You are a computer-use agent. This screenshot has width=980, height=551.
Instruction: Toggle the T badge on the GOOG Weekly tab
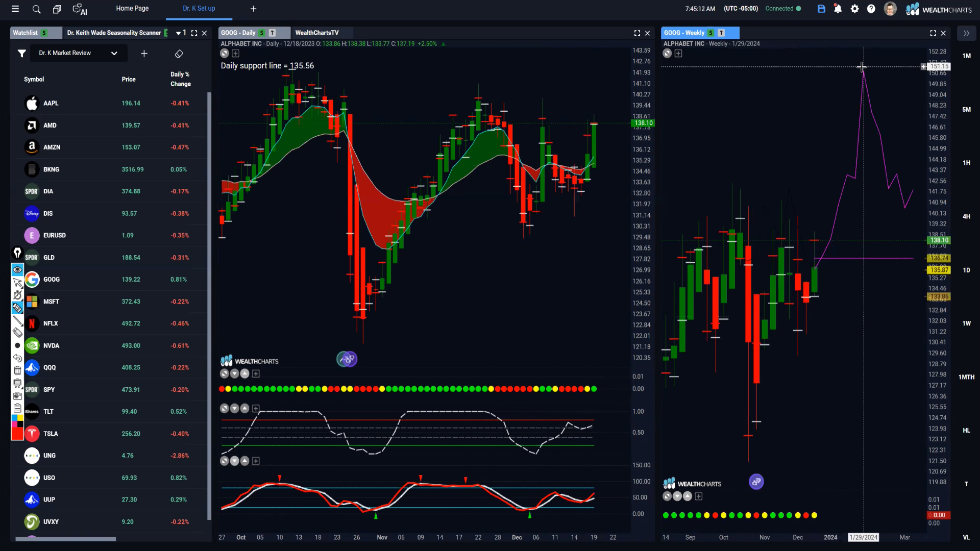pyautogui.click(x=722, y=33)
